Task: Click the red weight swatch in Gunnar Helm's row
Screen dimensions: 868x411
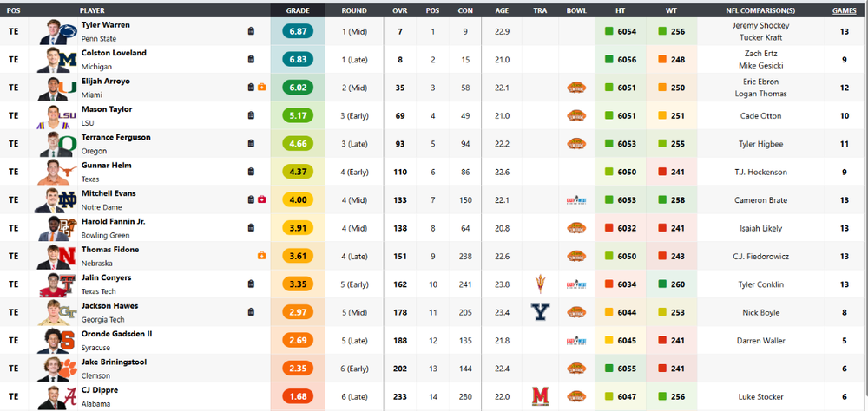Action: click(x=662, y=172)
